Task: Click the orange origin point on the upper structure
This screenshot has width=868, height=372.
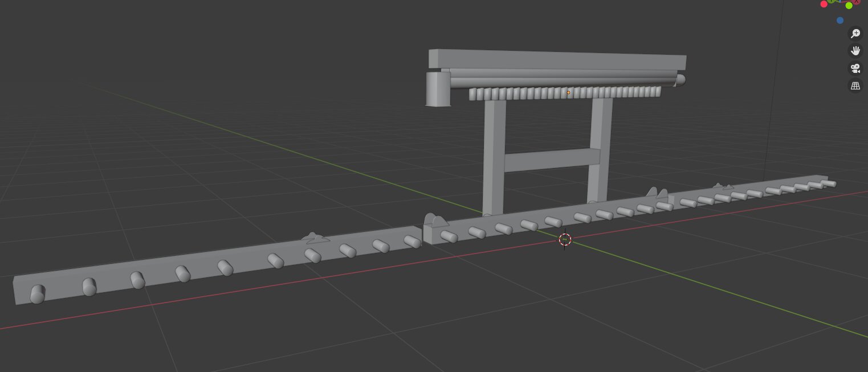Action: 568,92
